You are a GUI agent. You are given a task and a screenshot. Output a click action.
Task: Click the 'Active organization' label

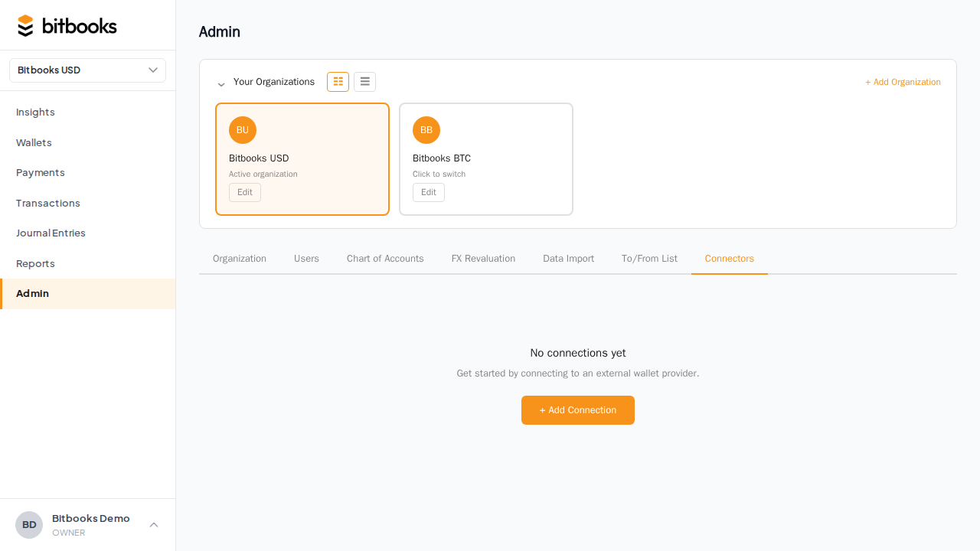[x=263, y=174]
